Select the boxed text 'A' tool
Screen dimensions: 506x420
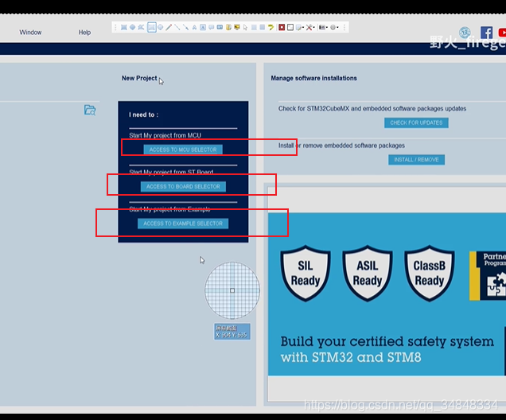point(203,27)
